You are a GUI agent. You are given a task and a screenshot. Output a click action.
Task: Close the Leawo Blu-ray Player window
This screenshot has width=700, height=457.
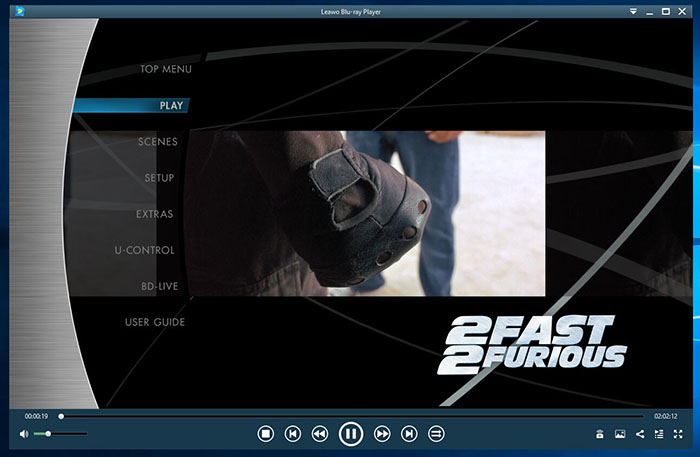682,12
